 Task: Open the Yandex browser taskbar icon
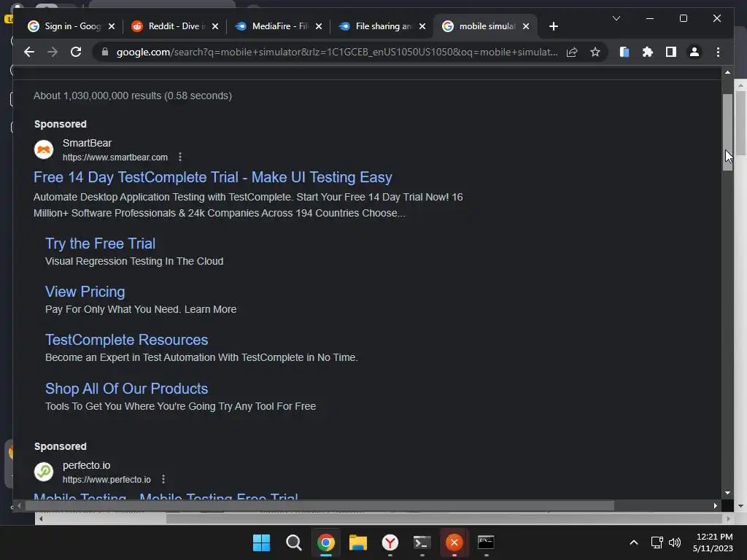390,542
